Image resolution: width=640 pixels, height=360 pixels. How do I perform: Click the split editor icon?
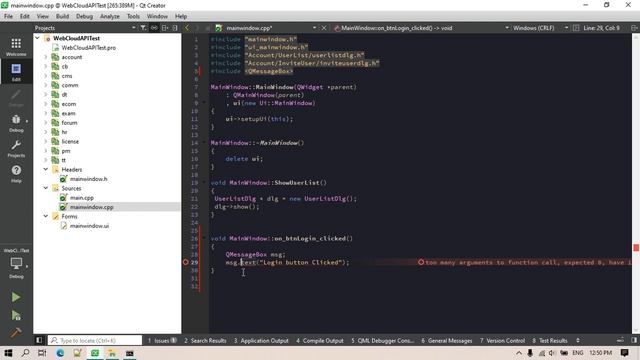[x=635, y=28]
